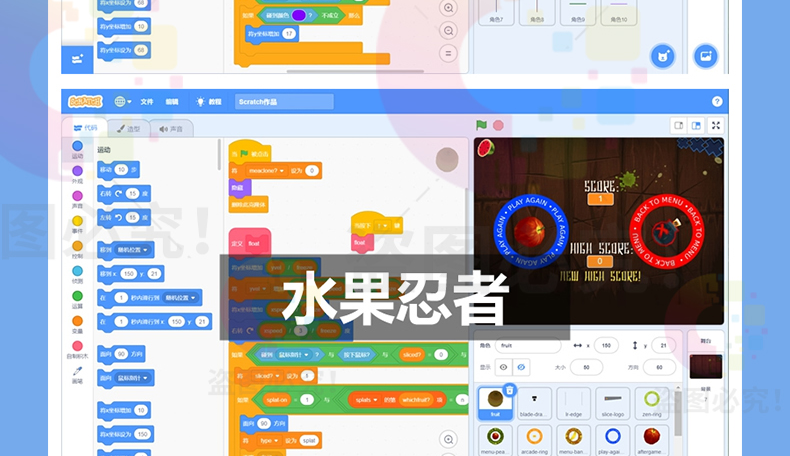Open the 鼠标指针 dropdown in the 面向 block
The height and width of the screenshot is (456, 790).
point(133,378)
